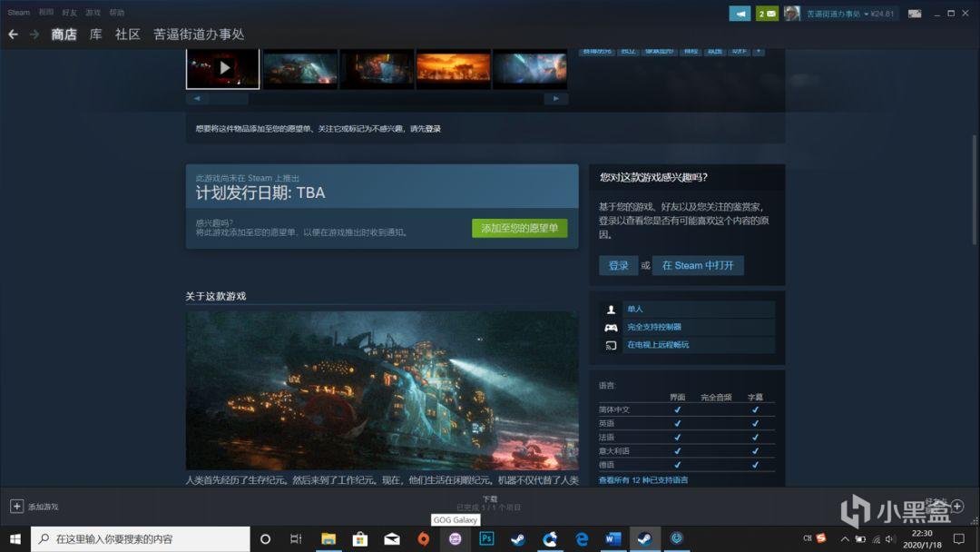Click the gamepad controller support icon
Screen dimensions: 980x552
click(611, 327)
